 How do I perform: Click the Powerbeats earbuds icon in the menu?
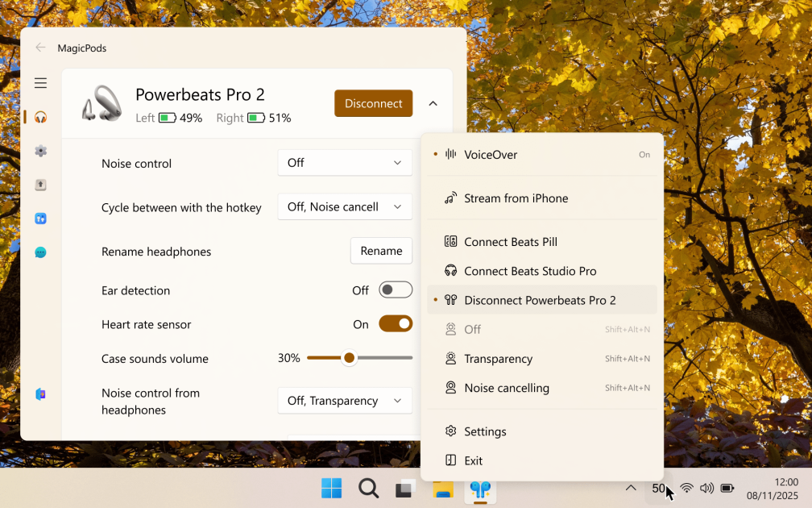coord(450,300)
